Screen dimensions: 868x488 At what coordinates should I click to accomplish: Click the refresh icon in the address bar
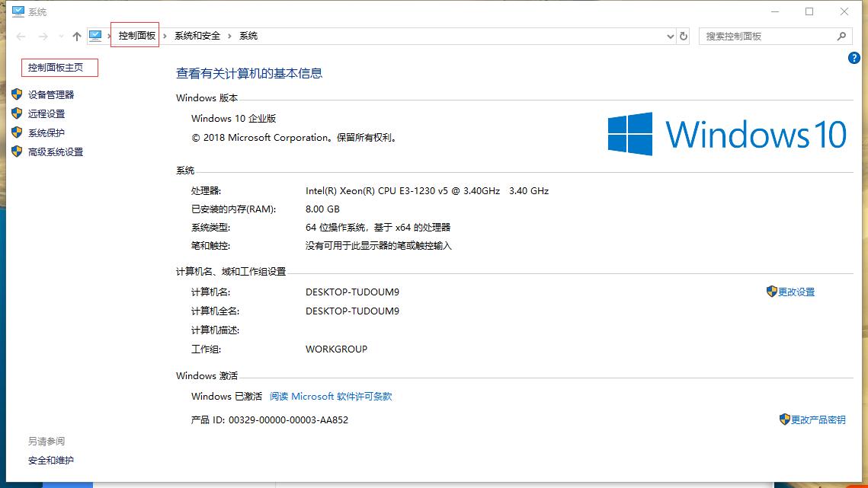point(682,36)
